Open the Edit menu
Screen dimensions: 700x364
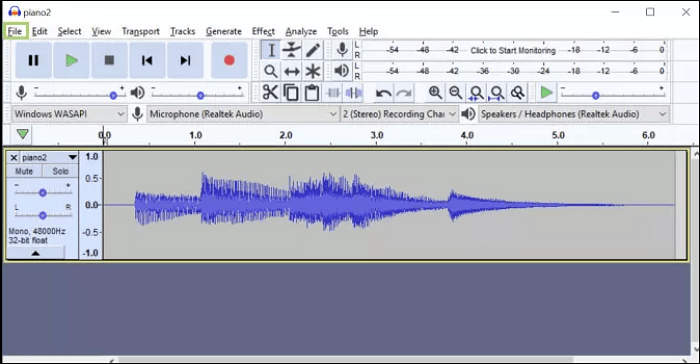click(40, 31)
